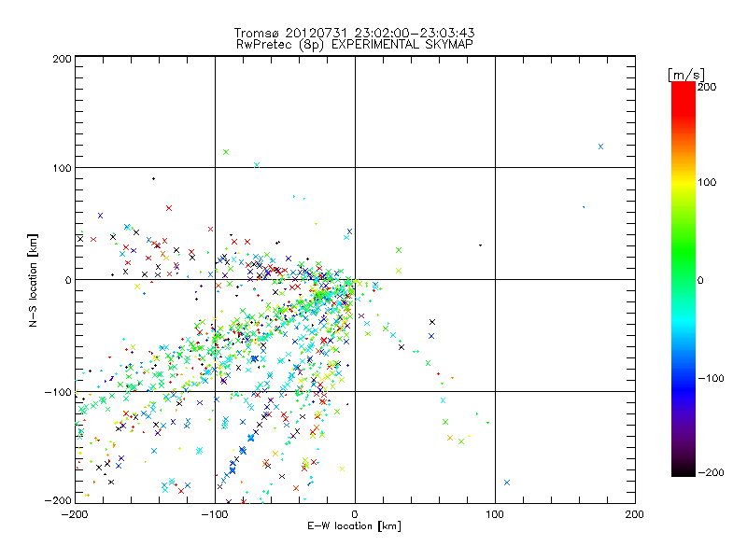Click the colorbar tick label '-100'
The height and width of the screenshot is (560, 747).
pyautogui.click(x=711, y=379)
